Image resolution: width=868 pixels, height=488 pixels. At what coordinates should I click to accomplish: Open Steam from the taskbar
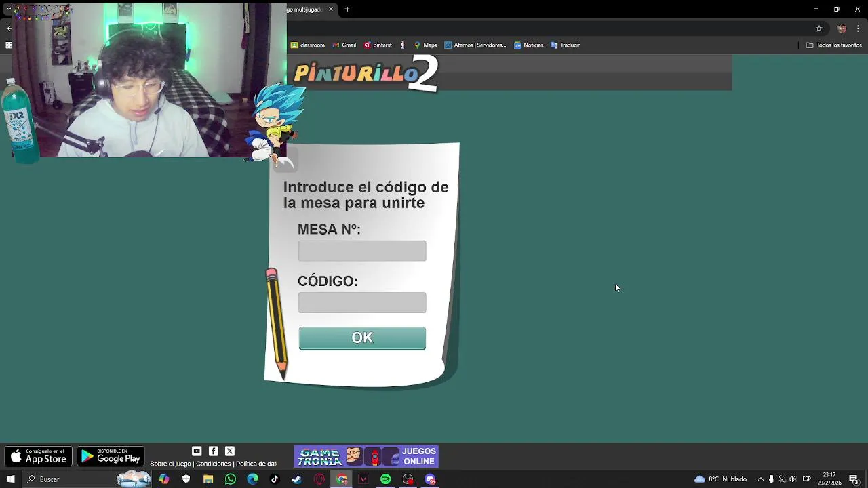pos(297,479)
